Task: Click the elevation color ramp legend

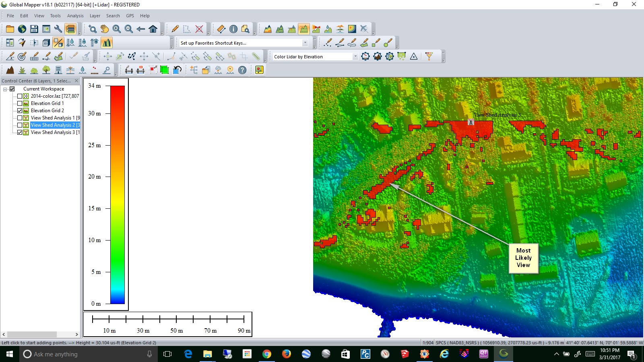Action: [118, 195]
